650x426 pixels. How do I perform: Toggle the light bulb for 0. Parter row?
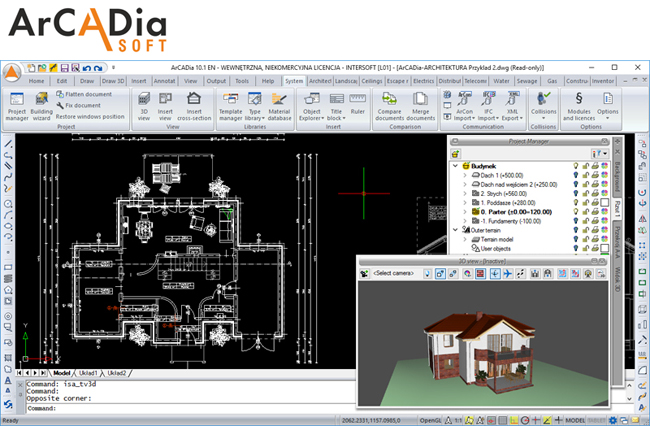[x=575, y=212]
